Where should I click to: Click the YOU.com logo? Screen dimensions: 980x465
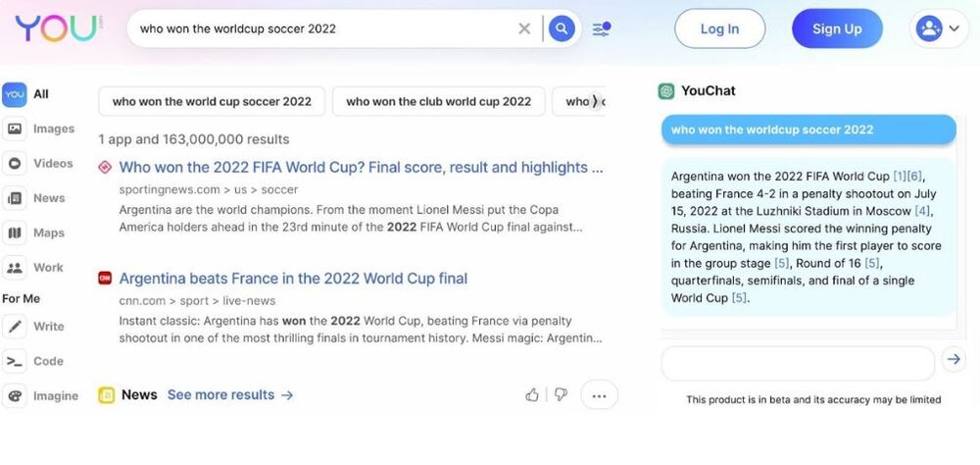point(57,28)
